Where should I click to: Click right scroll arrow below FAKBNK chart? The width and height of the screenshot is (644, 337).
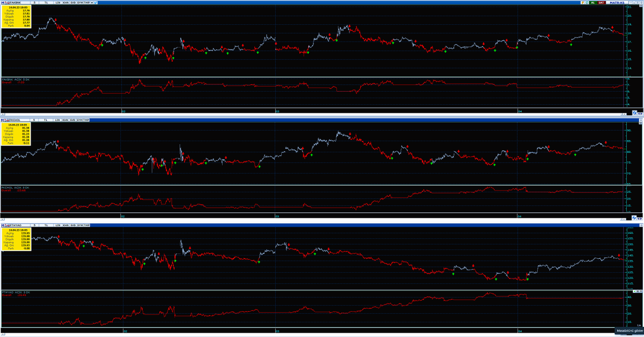click(641, 114)
